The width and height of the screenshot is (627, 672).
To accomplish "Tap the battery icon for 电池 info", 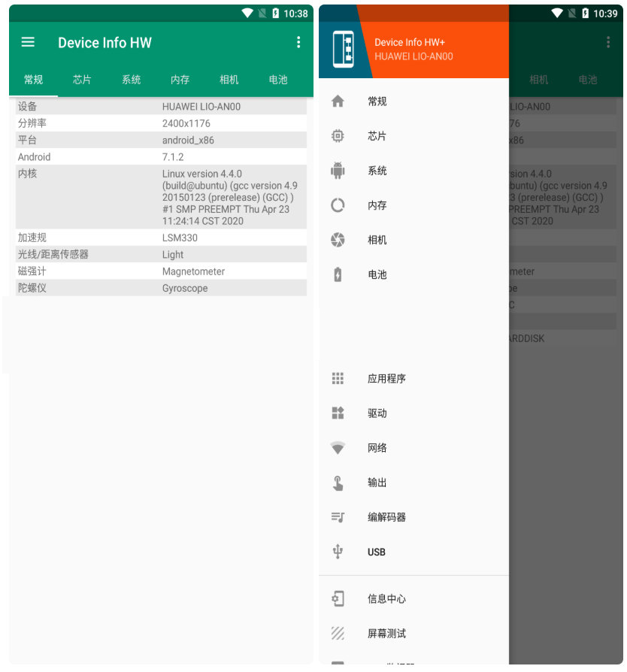I will tap(338, 274).
